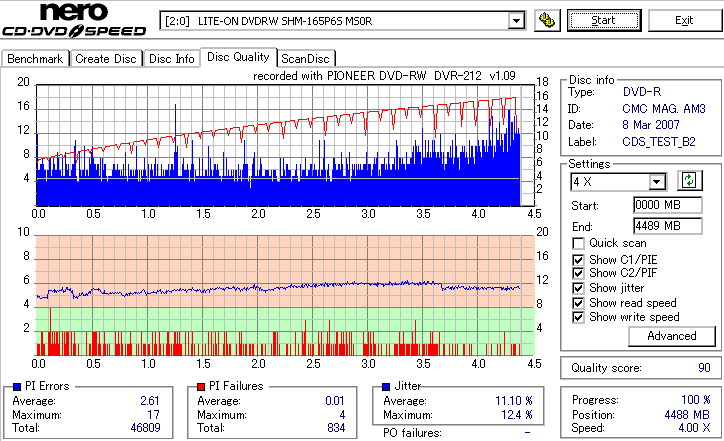The height and width of the screenshot is (441, 724).
Task: Click PI Errors maximum 17
Action: click(154, 415)
